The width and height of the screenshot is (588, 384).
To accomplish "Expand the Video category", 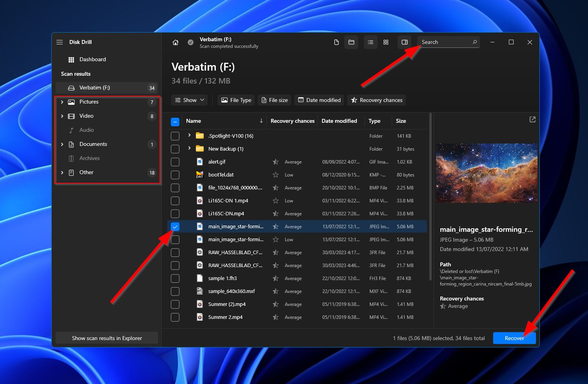I will point(62,116).
